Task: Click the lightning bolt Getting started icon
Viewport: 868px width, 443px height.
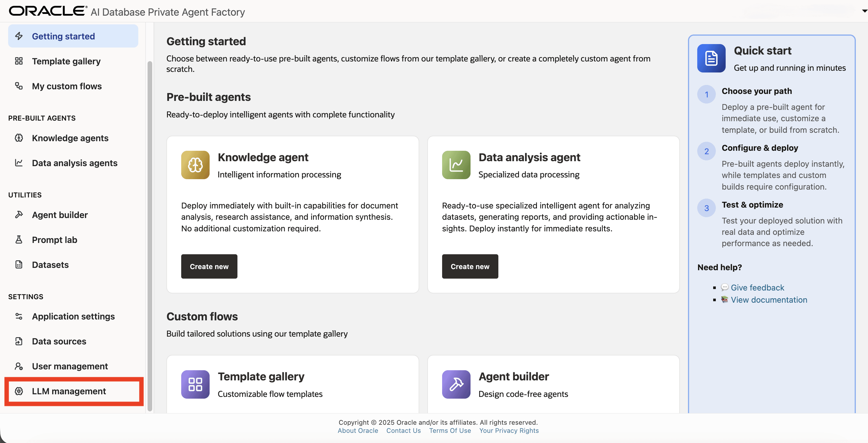Action: [19, 36]
